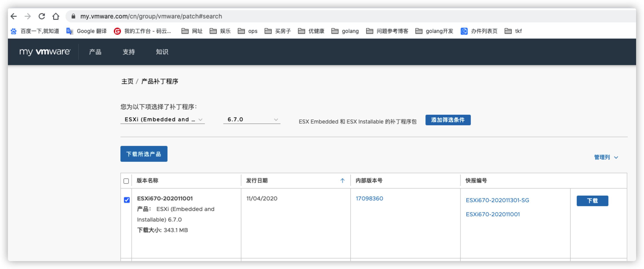
Task: Open the 产品 navigation menu
Action: pyautogui.click(x=95, y=52)
